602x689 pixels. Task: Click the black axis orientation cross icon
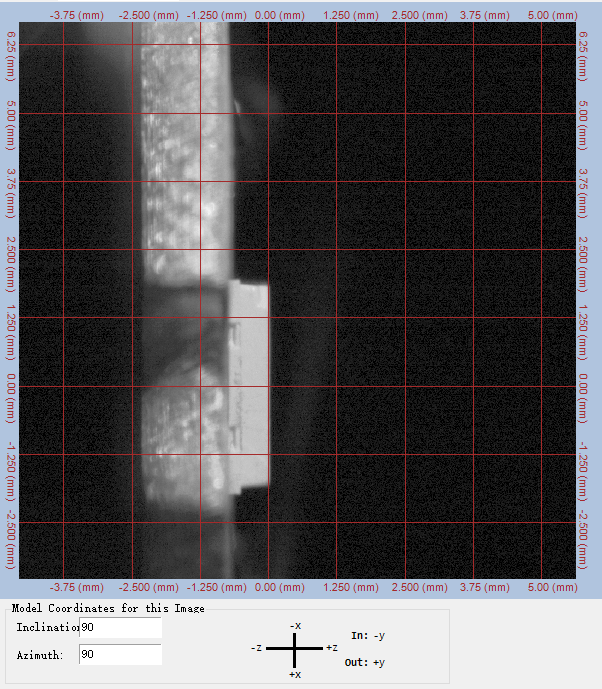295,649
